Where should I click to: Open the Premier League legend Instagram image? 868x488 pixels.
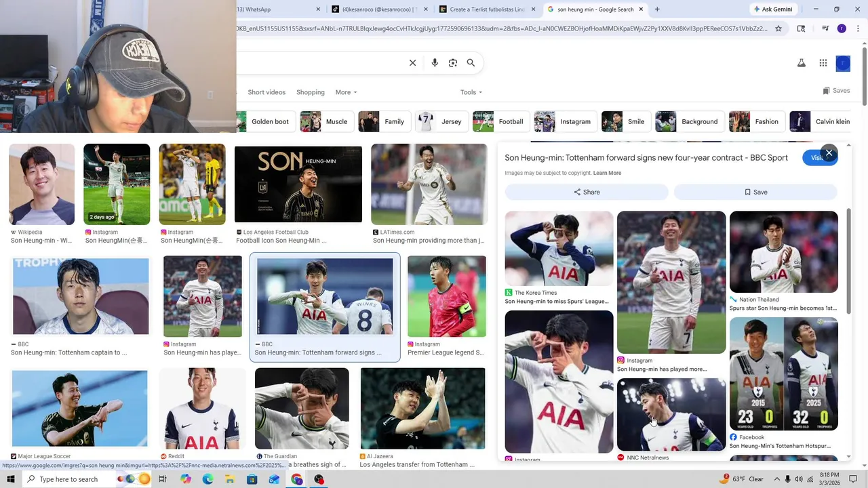447,296
